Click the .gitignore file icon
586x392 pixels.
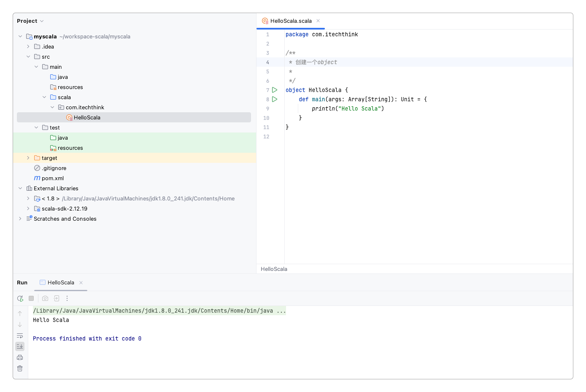tap(37, 168)
